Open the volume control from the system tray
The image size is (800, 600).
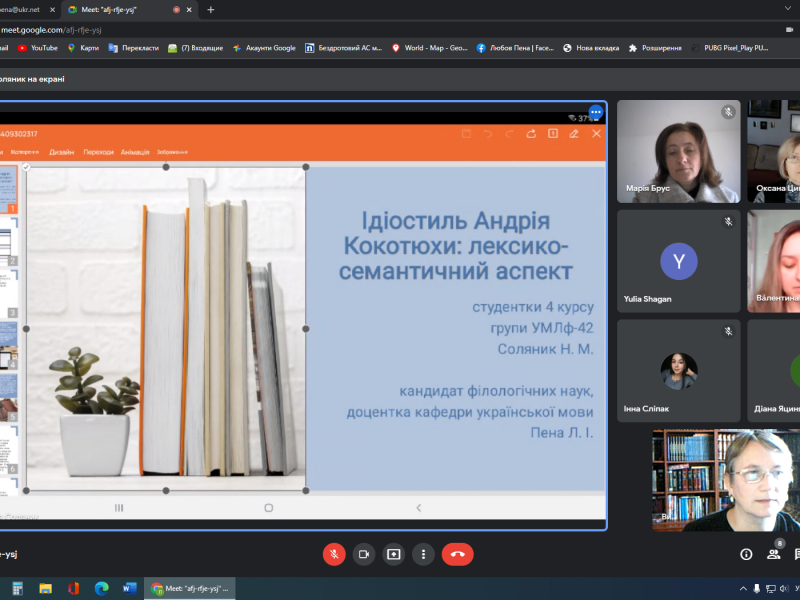[784, 589]
